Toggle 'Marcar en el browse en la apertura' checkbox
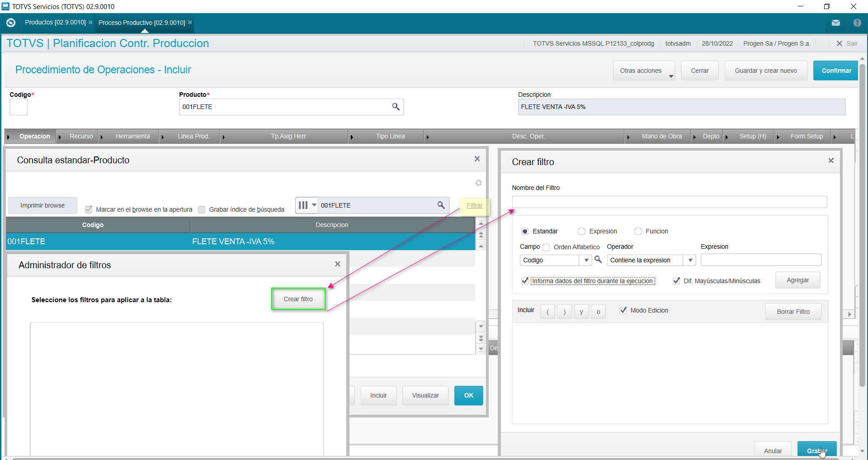The height and width of the screenshot is (460, 868). pyautogui.click(x=89, y=209)
